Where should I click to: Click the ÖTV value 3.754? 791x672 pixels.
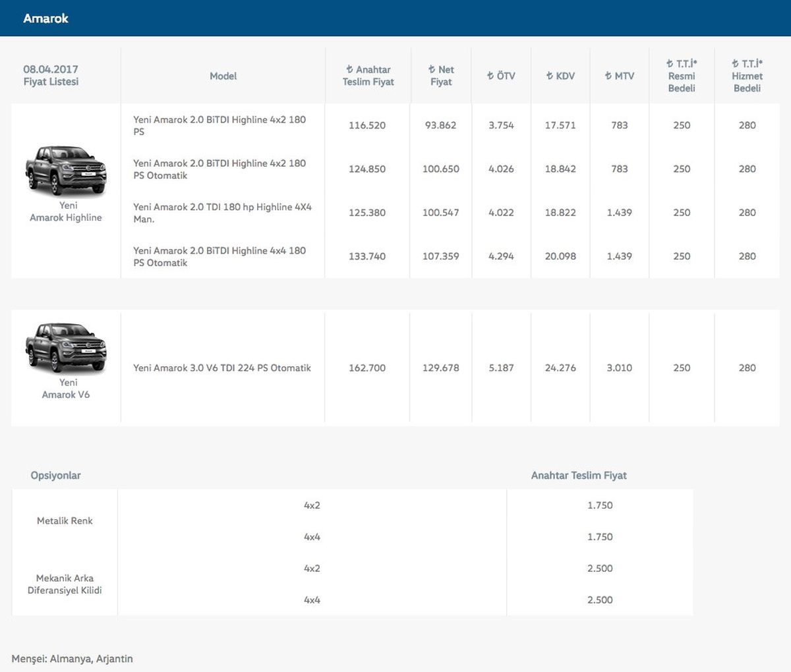click(x=501, y=125)
